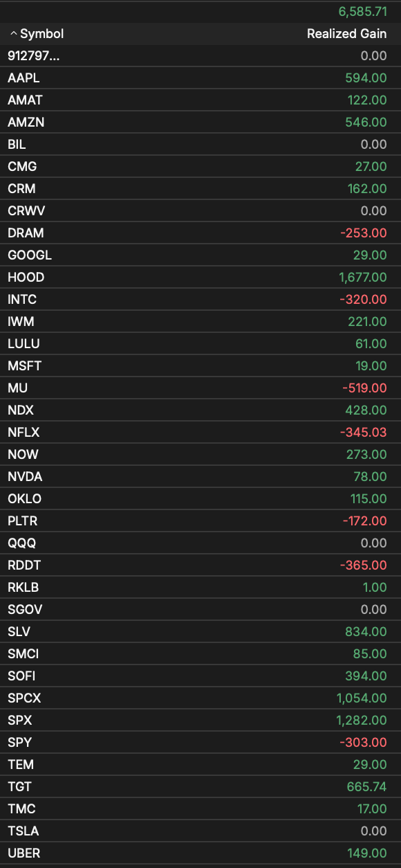
Task: Click the RDDT realized gain value
Action: point(363,566)
